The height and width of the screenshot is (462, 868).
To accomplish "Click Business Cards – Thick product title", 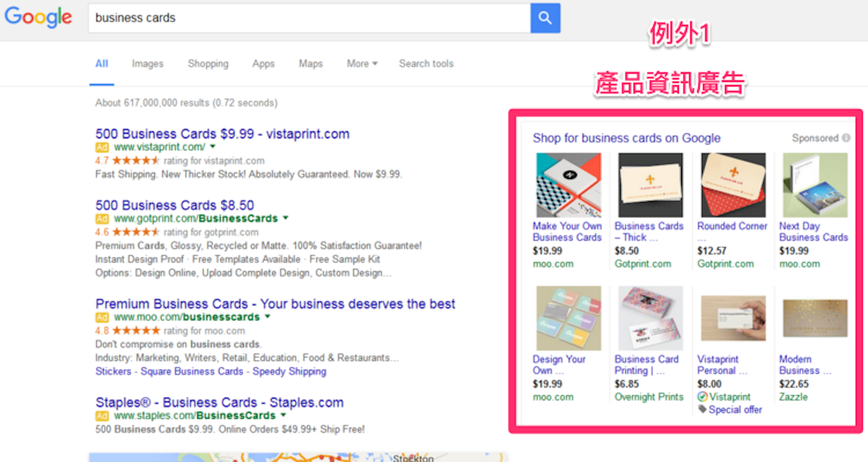I will coord(649,232).
